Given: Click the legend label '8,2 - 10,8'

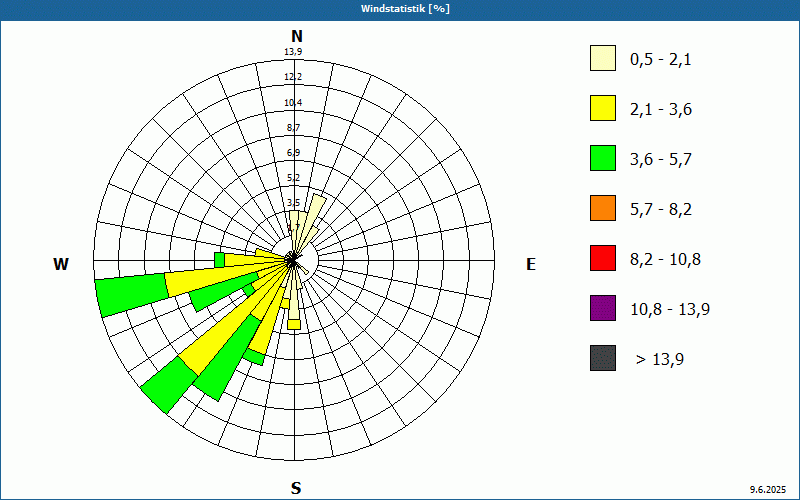Looking at the screenshot, I should (x=665, y=260).
